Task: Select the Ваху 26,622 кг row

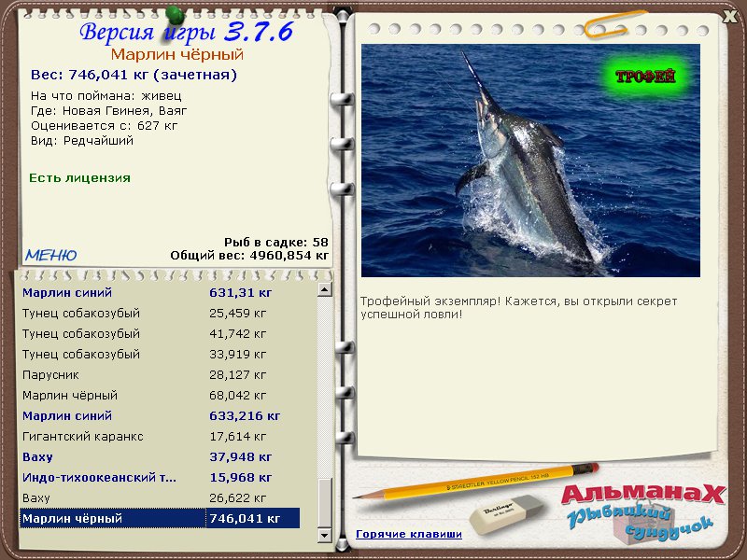Action: 160,497
